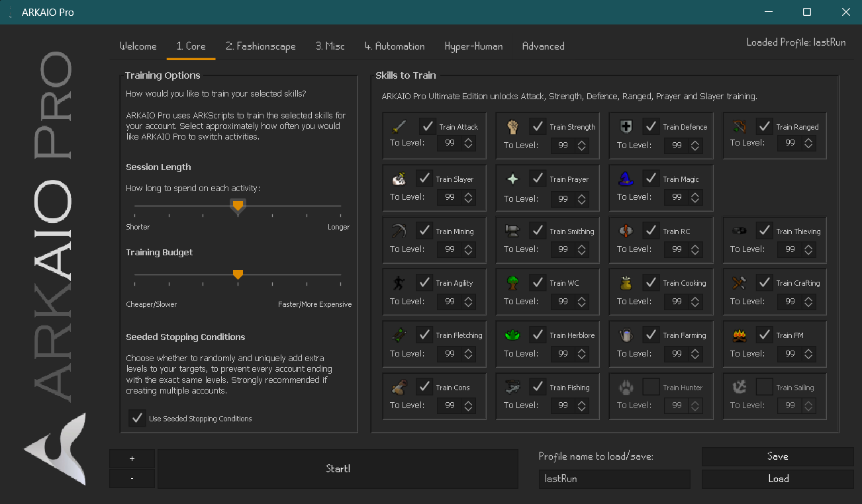Adjust Train Smithing level spinner arrows
The height and width of the screenshot is (504, 862).
pos(582,250)
